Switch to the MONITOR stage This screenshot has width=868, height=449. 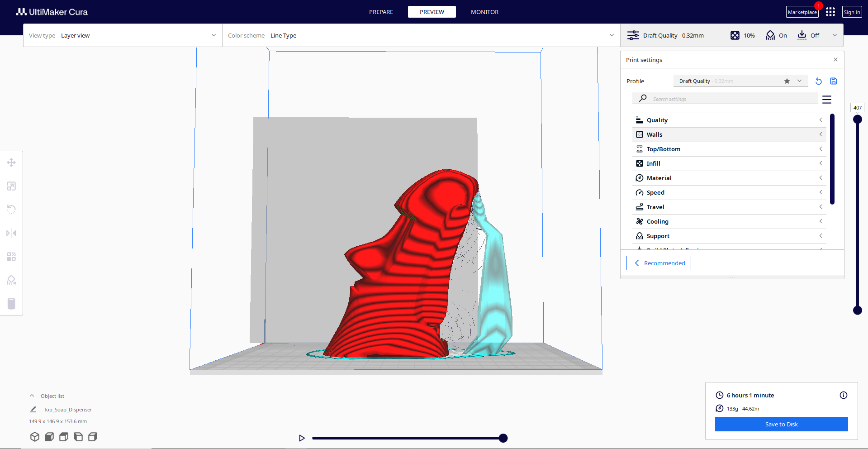pyautogui.click(x=484, y=12)
